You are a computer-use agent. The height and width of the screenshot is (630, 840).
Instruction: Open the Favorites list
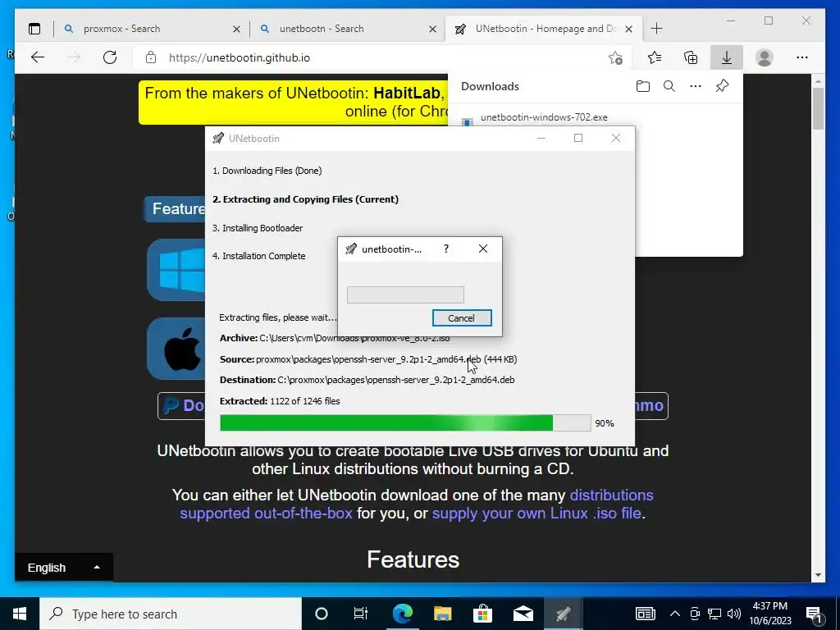pos(654,57)
